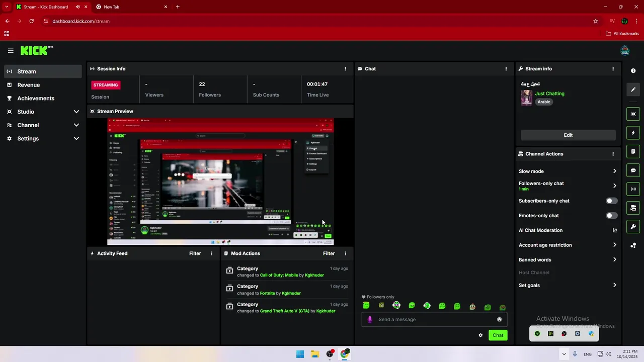Click the chat bubble icon in the right sidebar
The image size is (644, 362).
pyautogui.click(x=633, y=170)
